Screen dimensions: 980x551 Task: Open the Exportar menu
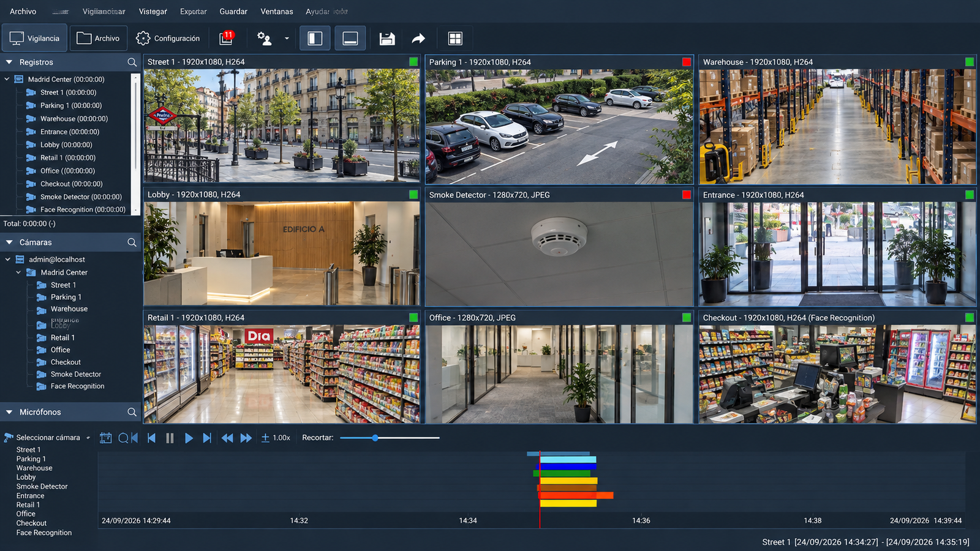point(194,12)
